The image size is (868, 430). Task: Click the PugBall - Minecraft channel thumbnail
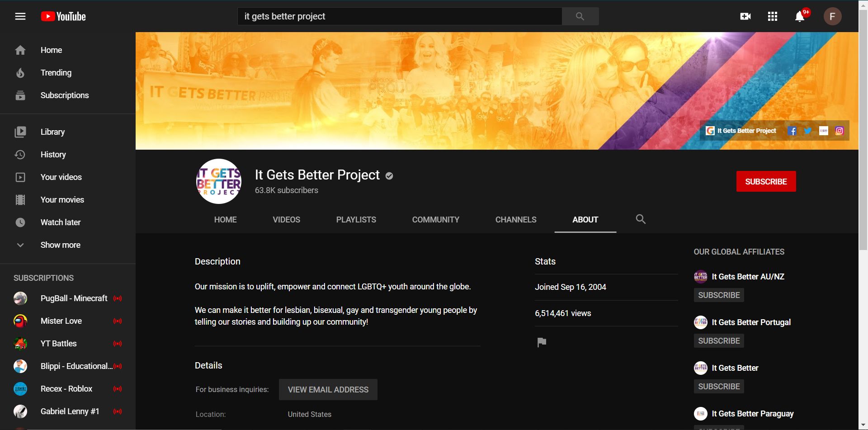(x=20, y=298)
